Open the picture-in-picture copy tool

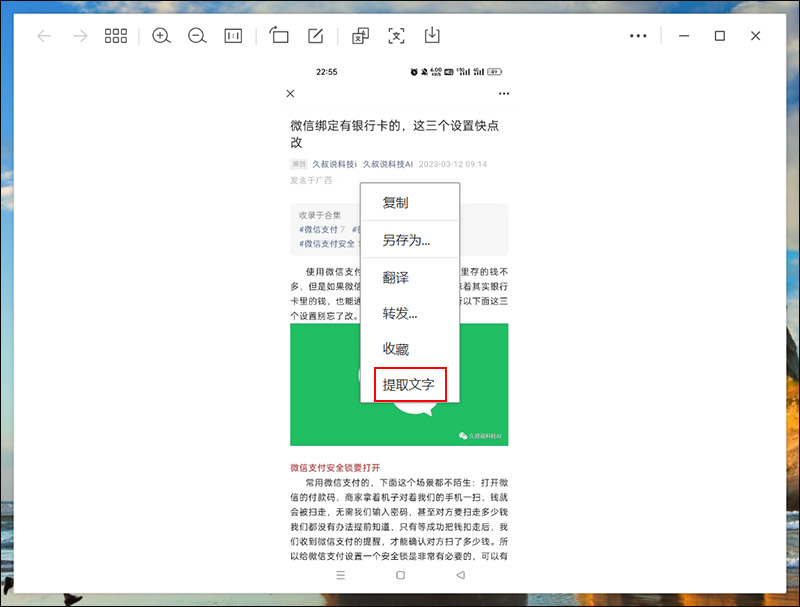(357, 36)
